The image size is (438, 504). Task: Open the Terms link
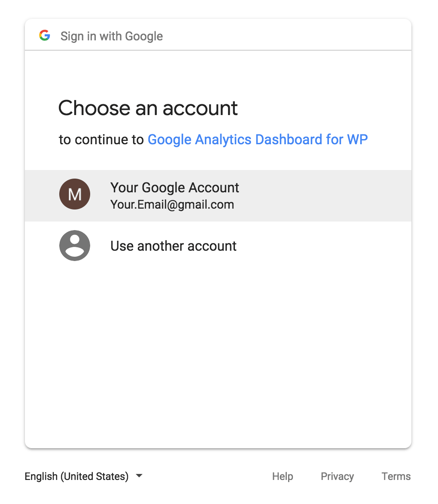pos(396,476)
